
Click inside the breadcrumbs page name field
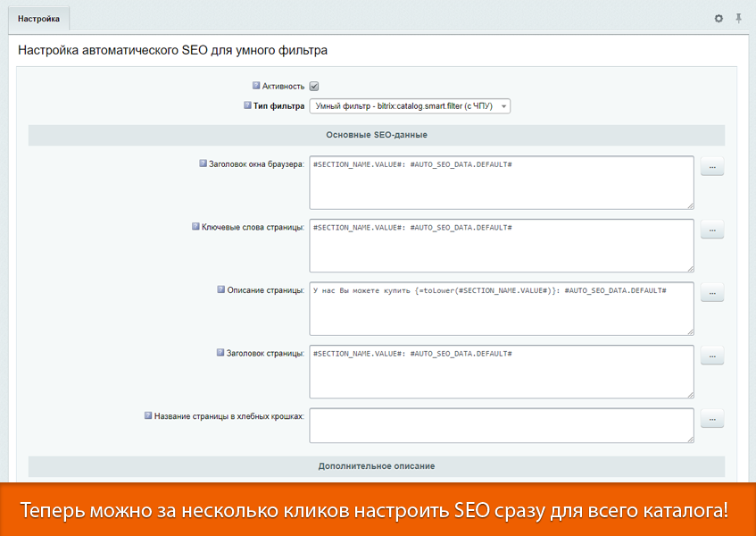(500, 425)
